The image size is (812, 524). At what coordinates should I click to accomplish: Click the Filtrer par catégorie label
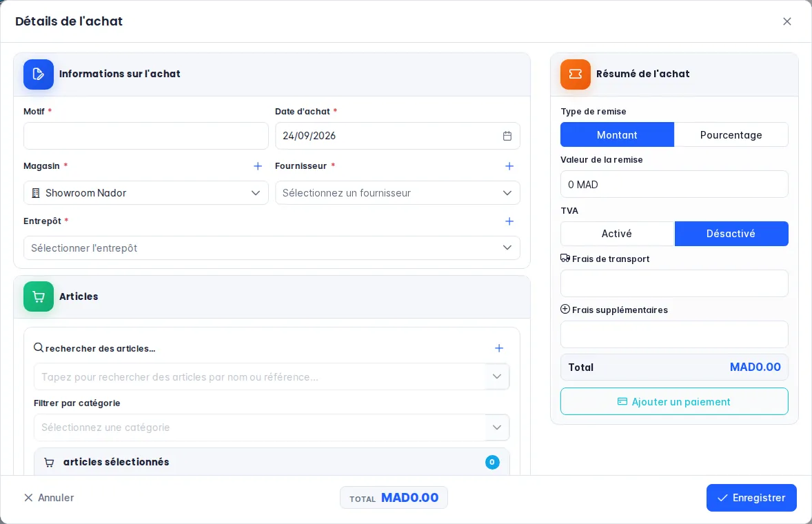pyautogui.click(x=77, y=403)
